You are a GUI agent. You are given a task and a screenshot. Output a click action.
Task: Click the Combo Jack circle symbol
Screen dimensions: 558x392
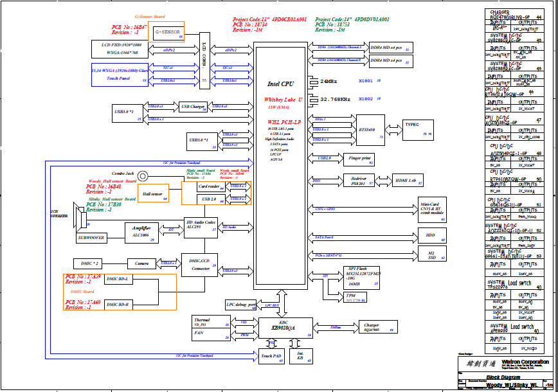[x=143, y=175]
